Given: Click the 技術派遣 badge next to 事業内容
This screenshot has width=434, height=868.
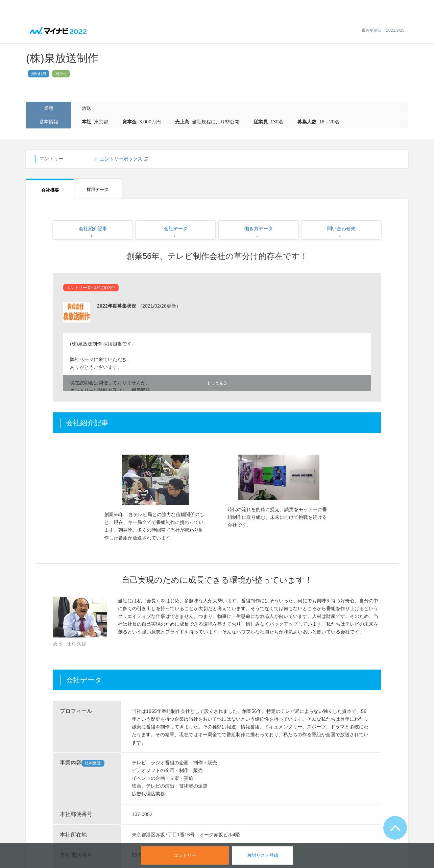Looking at the screenshot, I should [x=93, y=763].
